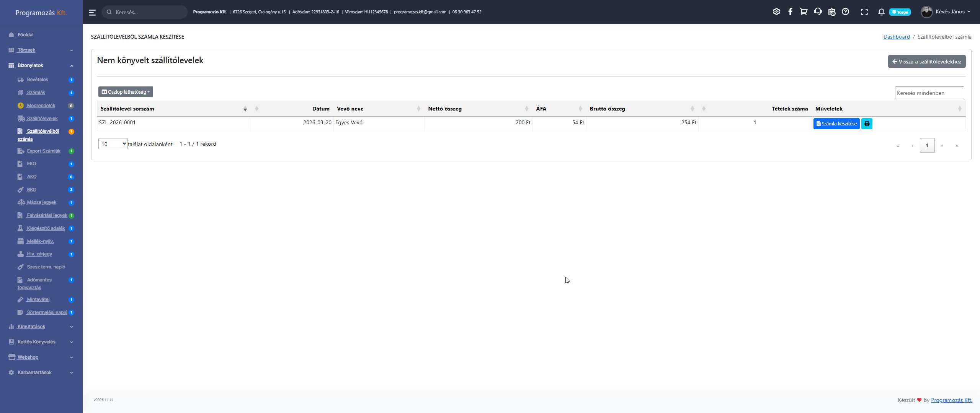Viewport: 980px width, 413px height.
Task: Click the help question mark icon
Action: click(846, 12)
